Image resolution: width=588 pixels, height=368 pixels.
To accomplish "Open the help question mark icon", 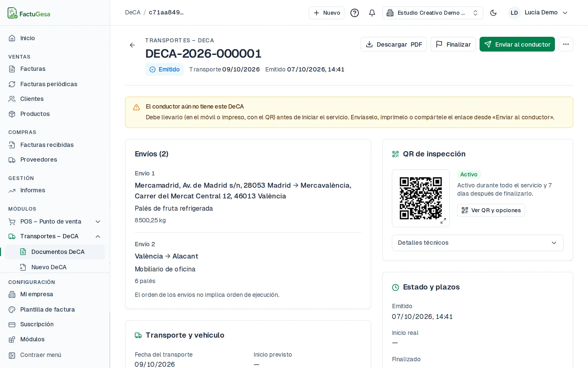I will pyautogui.click(x=355, y=13).
